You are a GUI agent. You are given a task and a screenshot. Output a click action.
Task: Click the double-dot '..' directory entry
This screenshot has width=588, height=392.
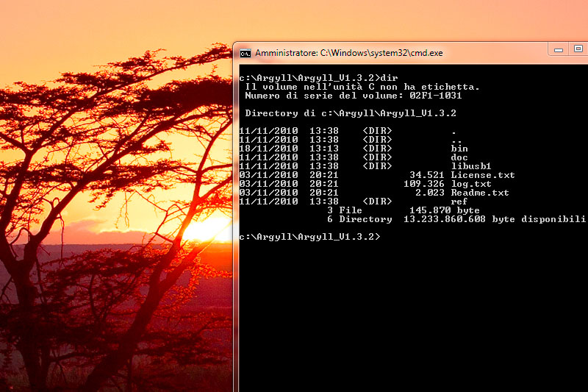pyautogui.click(x=456, y=141)
